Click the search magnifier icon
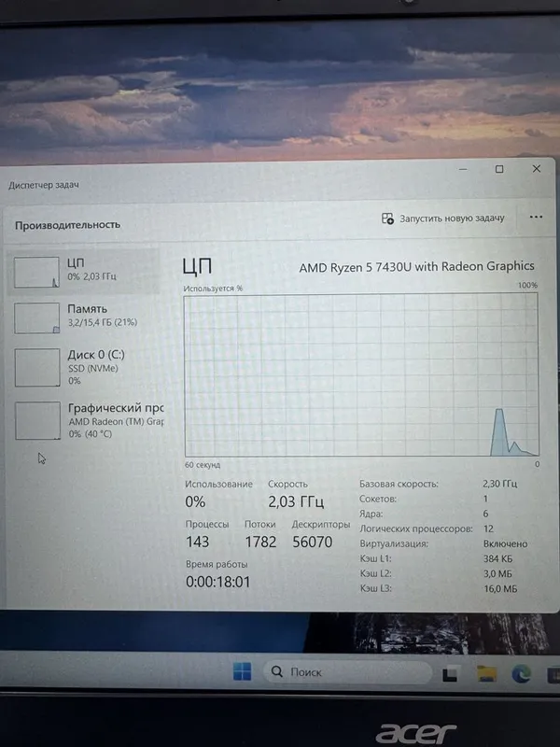The width and height of the screenshot is (560, 747). (x=276, y=671)
